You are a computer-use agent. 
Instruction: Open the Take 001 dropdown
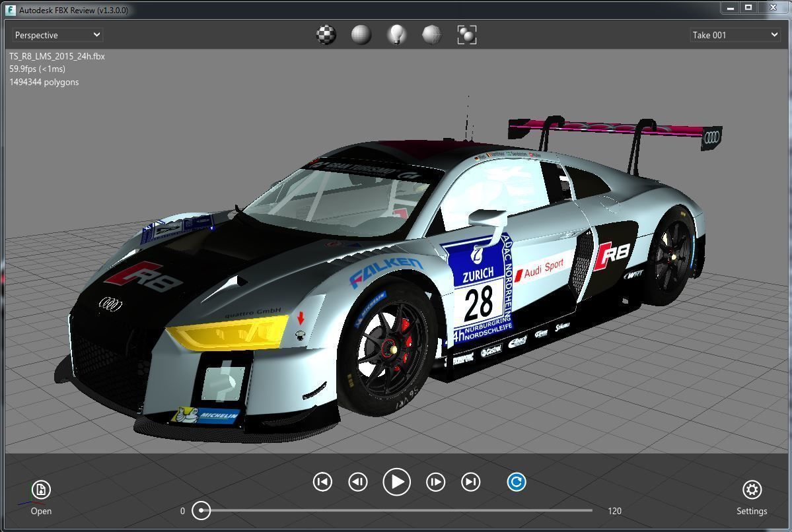(735, 35)
